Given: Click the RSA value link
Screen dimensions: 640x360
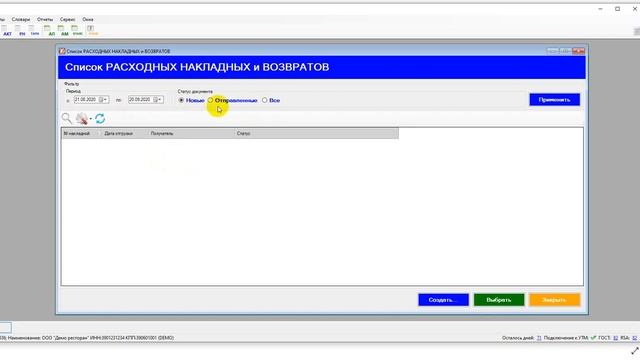Looking at the screenshot, I should tap(635, 338).
